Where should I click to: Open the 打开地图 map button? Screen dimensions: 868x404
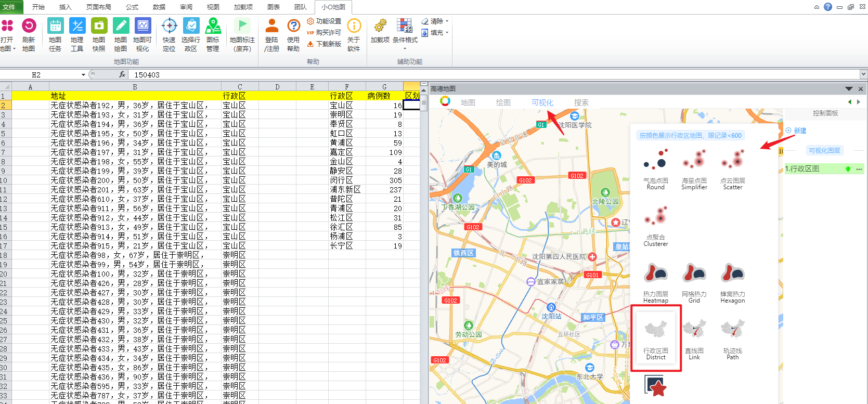[7, 34]
